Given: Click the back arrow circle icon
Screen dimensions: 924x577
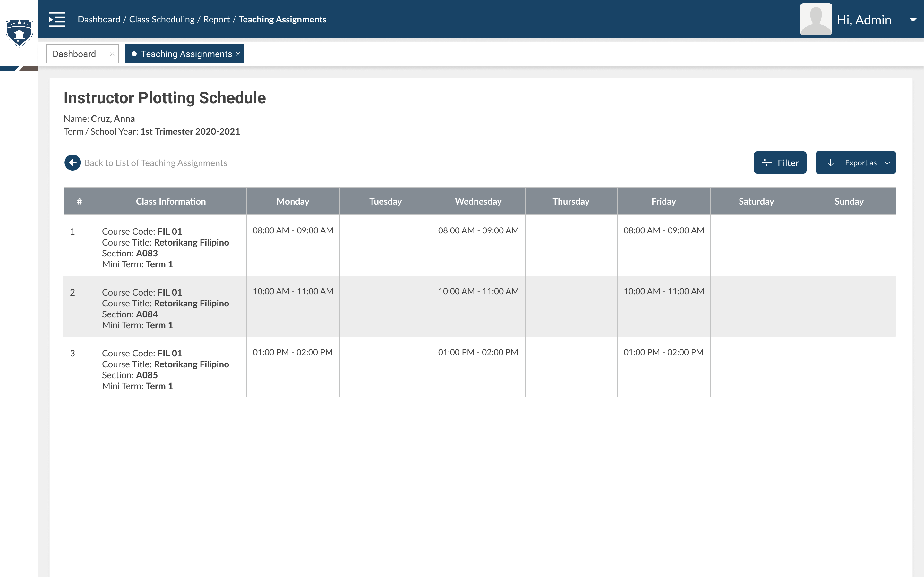Looking at the screenshot, I should click(73, 162).
